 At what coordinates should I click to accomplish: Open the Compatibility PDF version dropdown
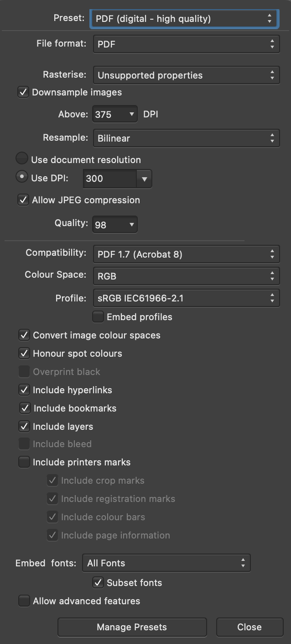coord(186,254)
